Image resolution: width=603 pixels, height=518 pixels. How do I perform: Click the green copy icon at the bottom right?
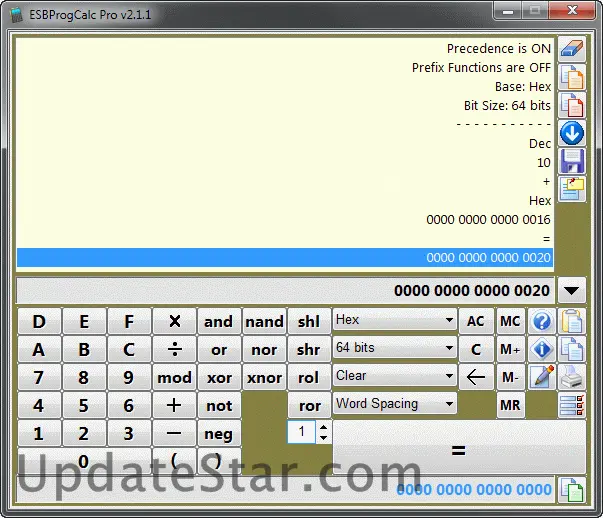click(x=572, y=490)
